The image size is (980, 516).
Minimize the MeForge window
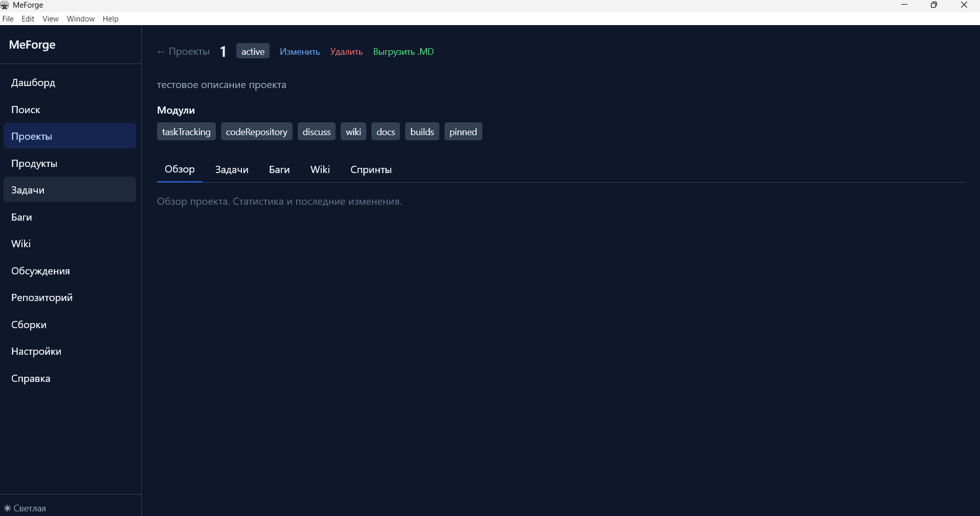pyautogui.click(x=904, y=5)
